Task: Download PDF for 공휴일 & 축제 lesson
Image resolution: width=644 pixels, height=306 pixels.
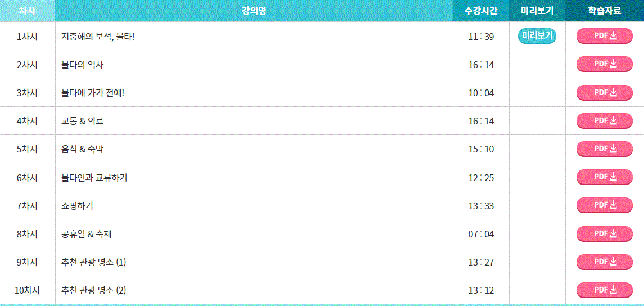Action: point(605,234)
